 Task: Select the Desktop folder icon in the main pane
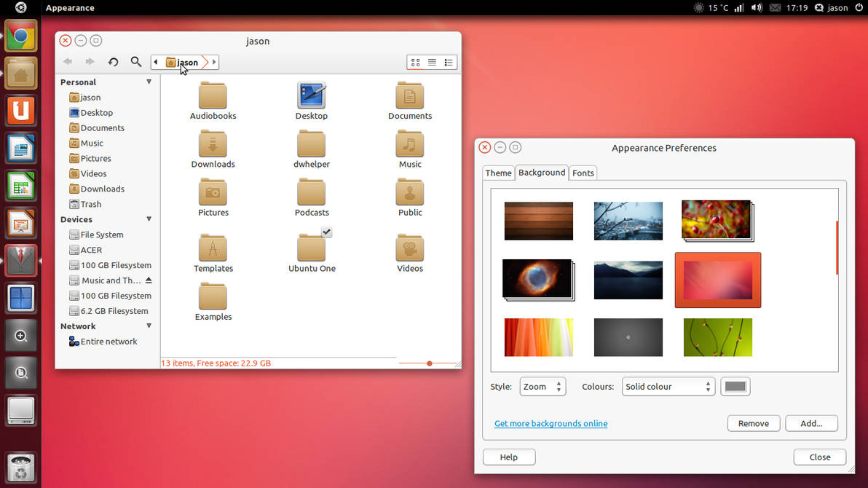click(x=311, y=101)
